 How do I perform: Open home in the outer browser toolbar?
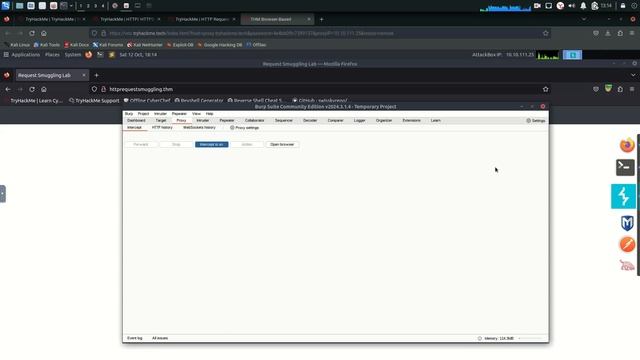tap(44, 33)
